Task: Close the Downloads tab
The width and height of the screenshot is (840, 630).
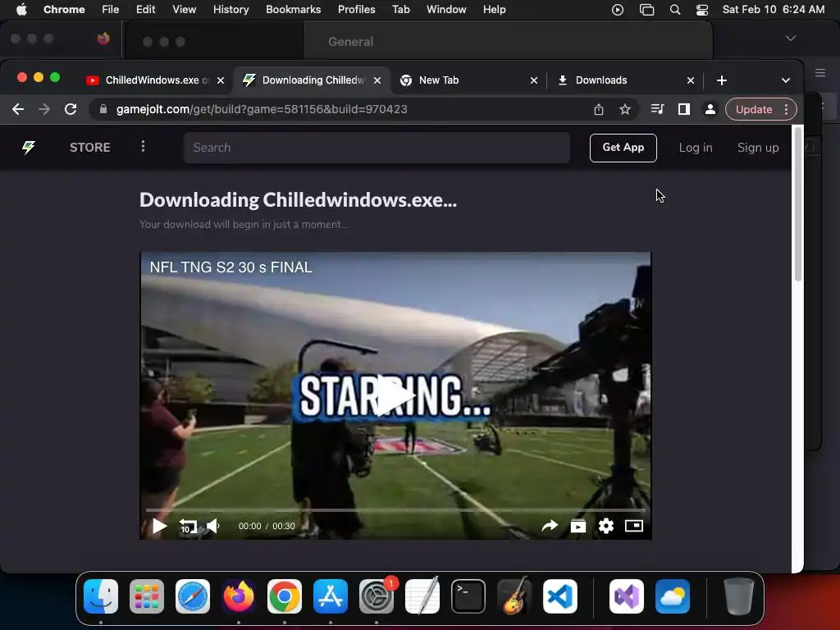Action: [691, 80]
